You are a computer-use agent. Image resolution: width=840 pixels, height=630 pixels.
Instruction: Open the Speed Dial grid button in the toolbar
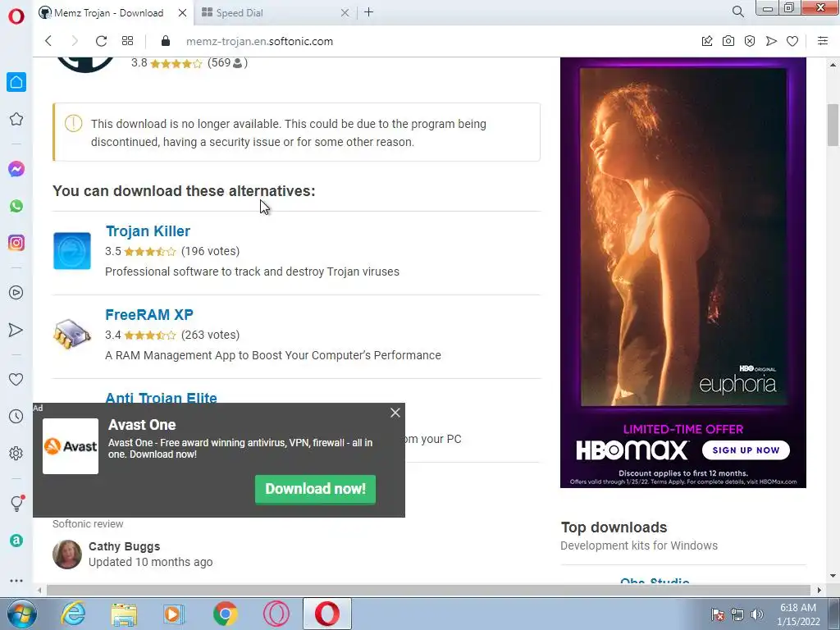point(127,41)
